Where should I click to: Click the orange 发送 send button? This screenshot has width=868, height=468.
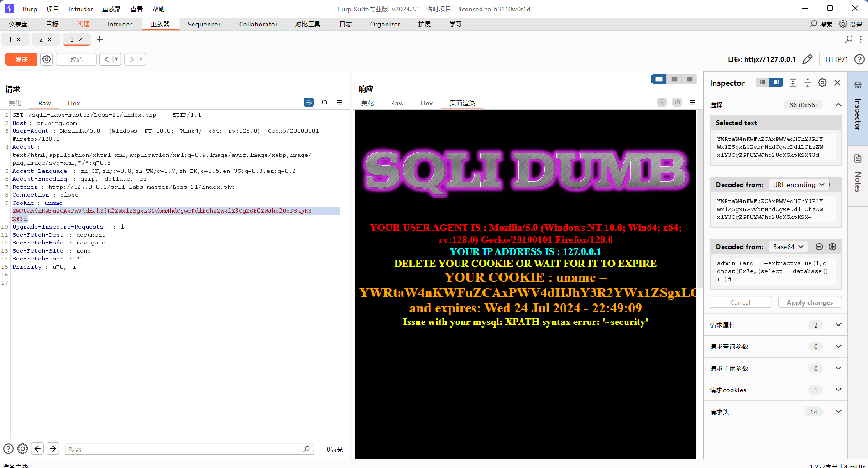pyautogui.click(x=21, y=59)
